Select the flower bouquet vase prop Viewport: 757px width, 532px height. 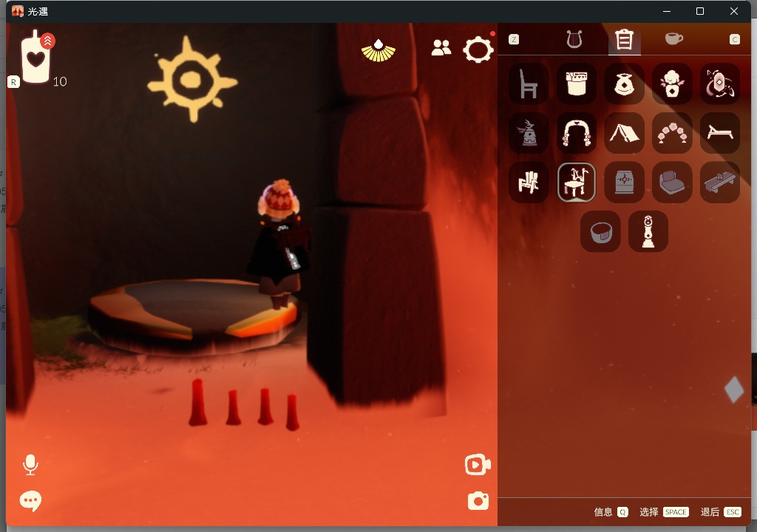(671, 84)
